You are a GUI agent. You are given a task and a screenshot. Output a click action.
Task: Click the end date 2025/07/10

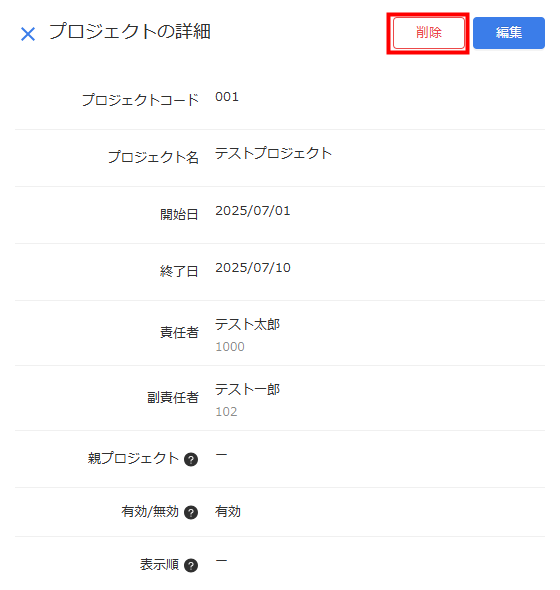pos(253,268)
